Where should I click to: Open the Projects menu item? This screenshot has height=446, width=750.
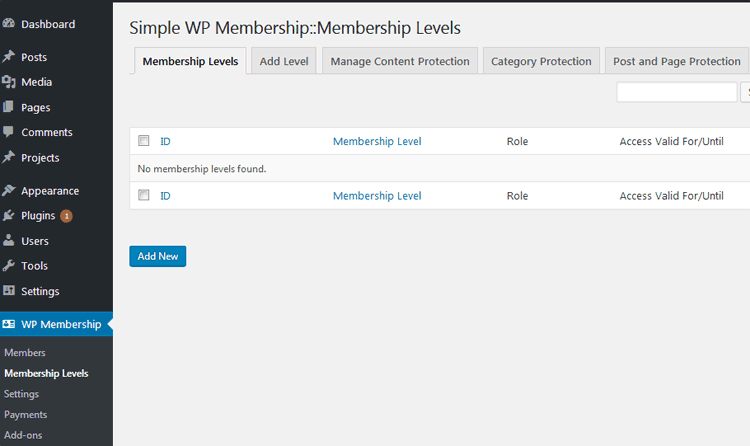click(40, 157)
